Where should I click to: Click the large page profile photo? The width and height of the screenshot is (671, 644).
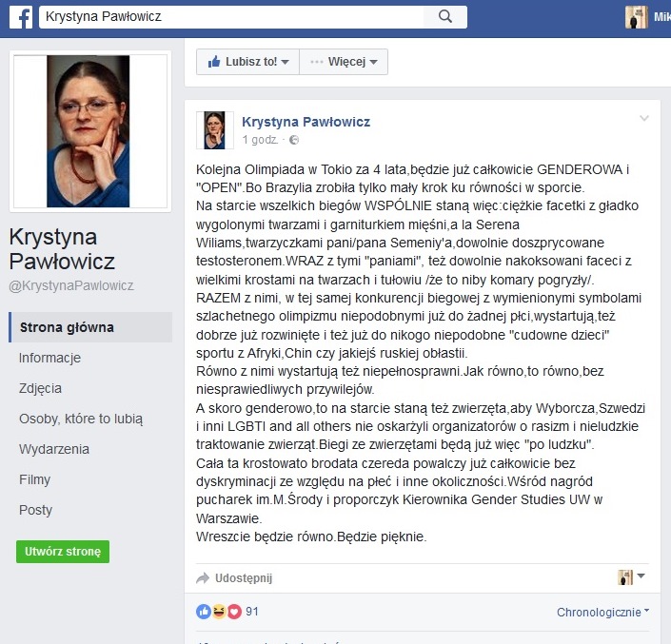pos(90,131)
